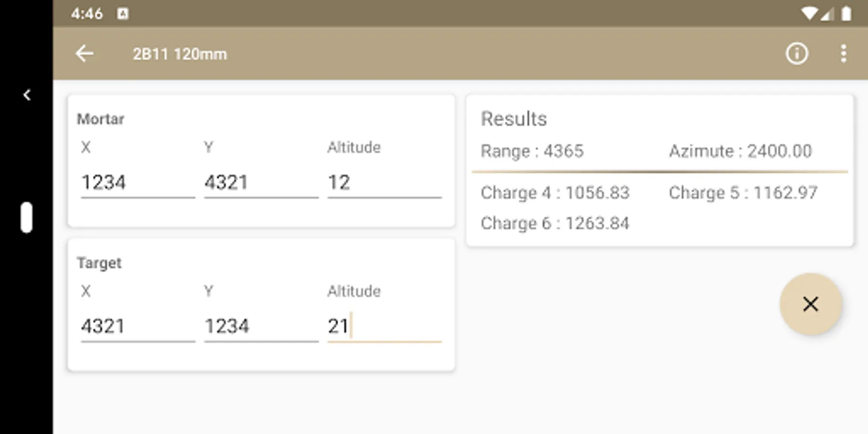Go back using the toolbar arrow

(x=85, y=54)
